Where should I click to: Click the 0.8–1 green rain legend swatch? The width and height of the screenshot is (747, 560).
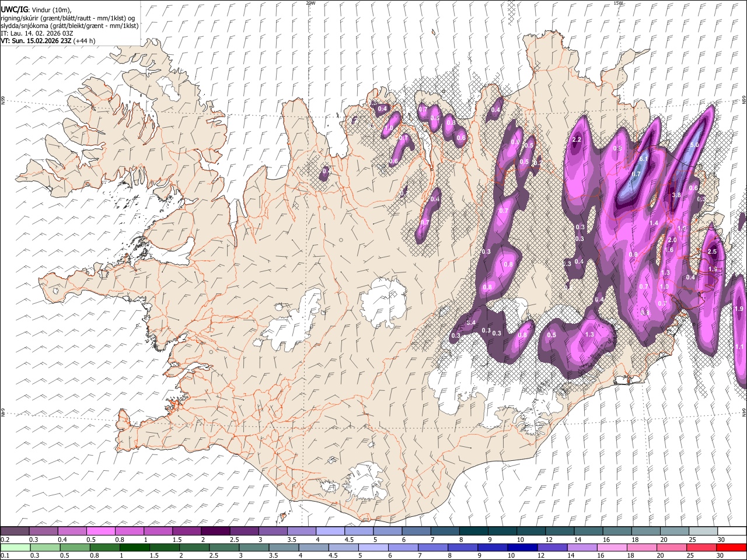104,547
